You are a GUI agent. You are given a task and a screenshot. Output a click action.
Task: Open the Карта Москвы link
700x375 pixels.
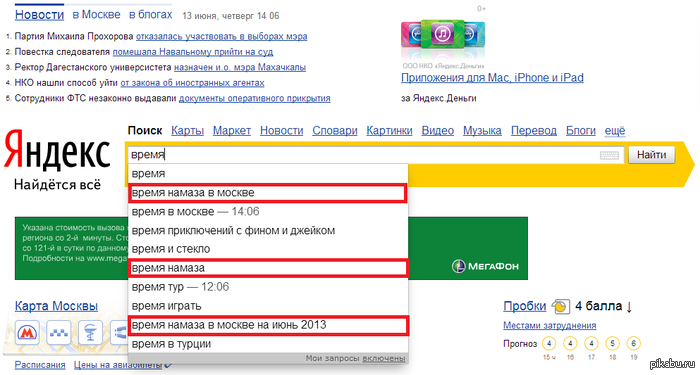pyautogui.click(x=56, y=306)
